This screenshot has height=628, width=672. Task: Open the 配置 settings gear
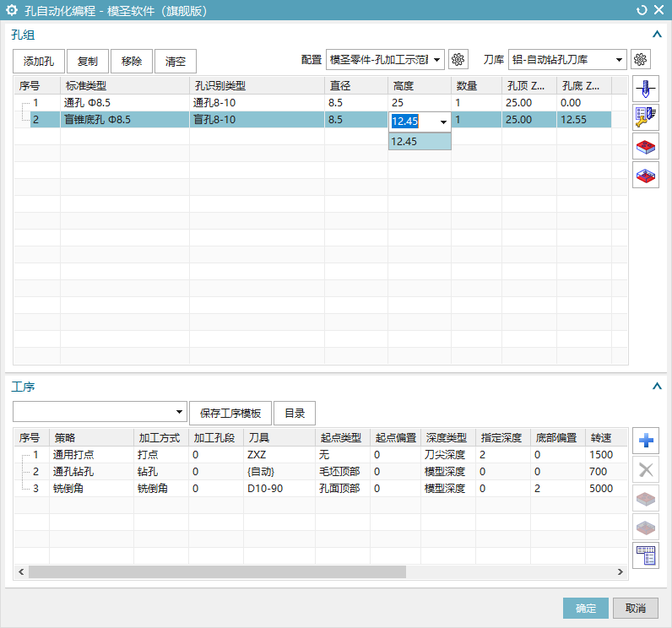click(x=458, y=59)
